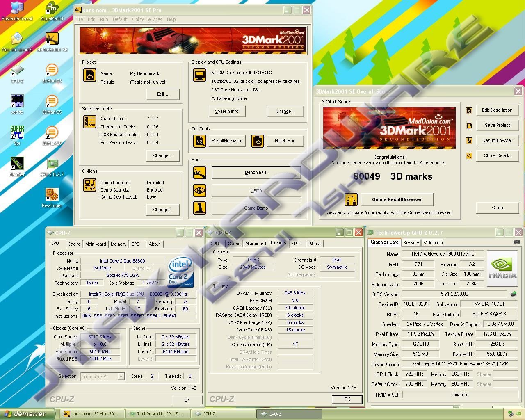
Task: Launch CPU-Z desktop shortcut
Action: (17, 74)
